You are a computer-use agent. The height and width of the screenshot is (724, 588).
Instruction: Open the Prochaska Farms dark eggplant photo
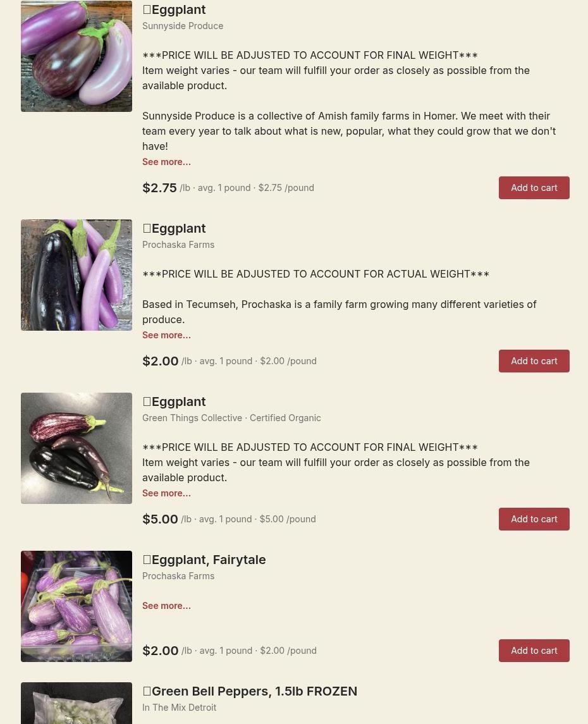coord(76,274)
